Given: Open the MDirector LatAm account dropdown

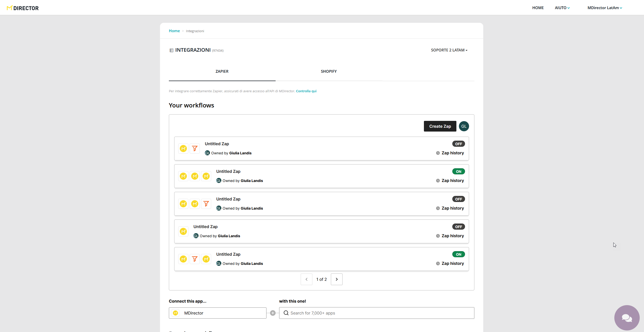Looking at the screenshot, I should click(x=605, y=8).
